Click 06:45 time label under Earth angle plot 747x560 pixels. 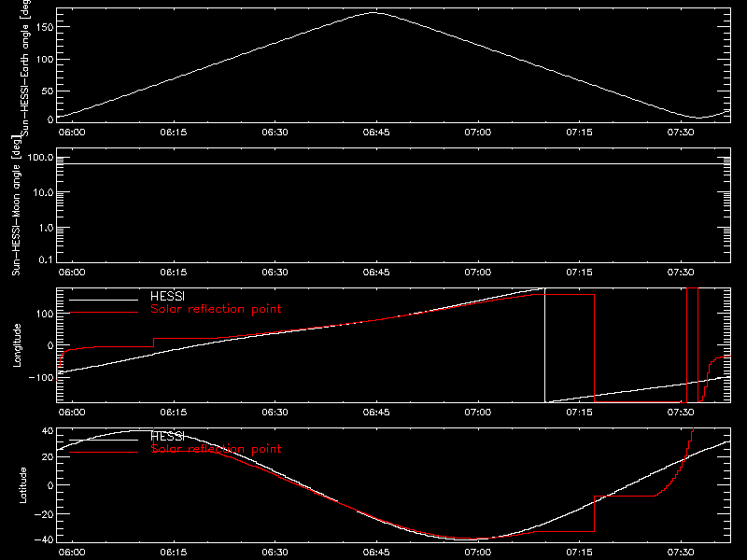[376, 133]
